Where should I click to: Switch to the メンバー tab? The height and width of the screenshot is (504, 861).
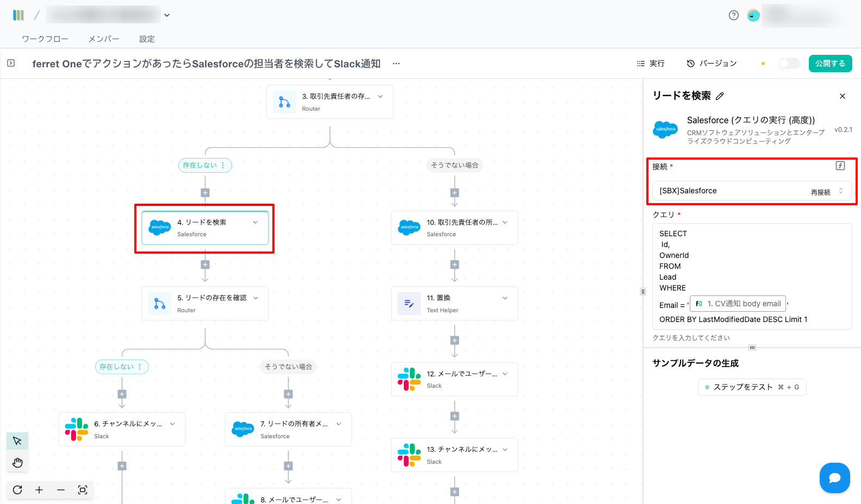tap(104, 39)
